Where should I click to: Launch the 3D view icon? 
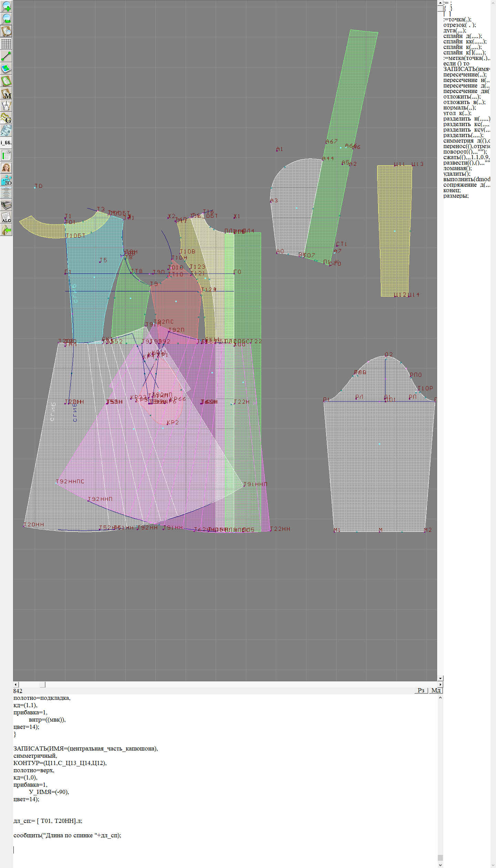(6, 180)
